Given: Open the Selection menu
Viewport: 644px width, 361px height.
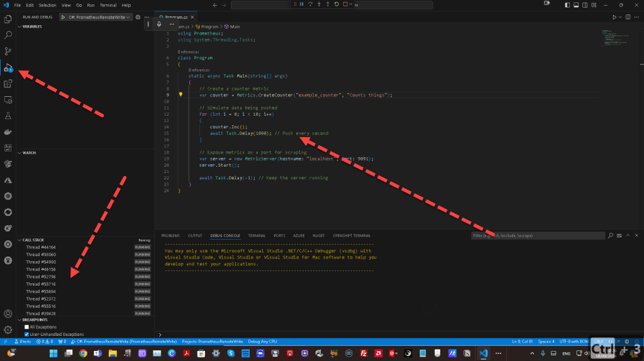Looking at the screenshot, I should [x=47, y=5].
